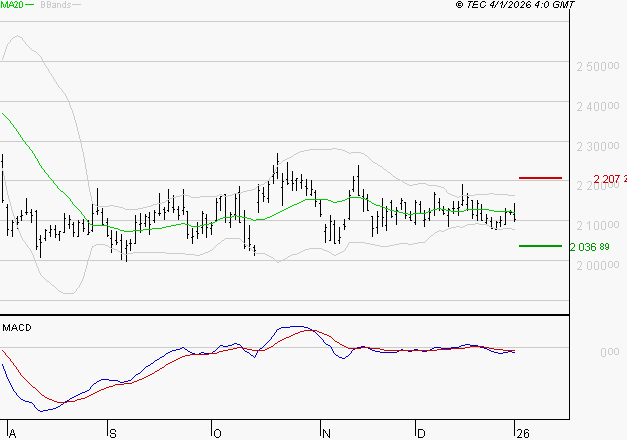The image size is (627, 440).
Task: Click the red 2 207 resistance value
Action: 610,179
